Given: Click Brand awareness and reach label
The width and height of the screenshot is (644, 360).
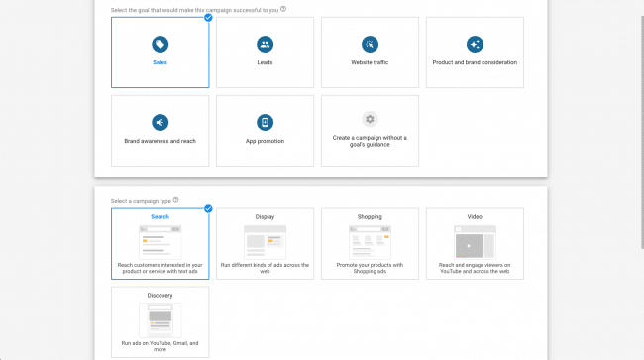Looking at the screenshot, I should click(x=160, y=141).
